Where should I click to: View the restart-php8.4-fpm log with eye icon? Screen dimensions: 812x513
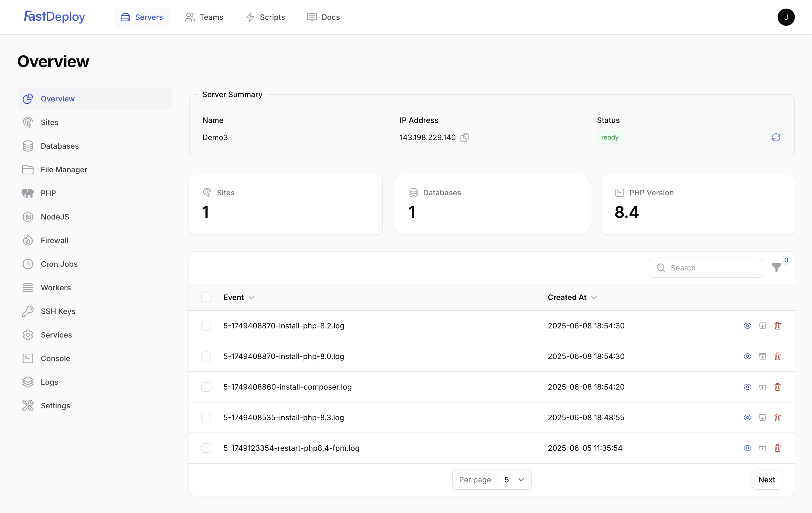click(748, 448)
